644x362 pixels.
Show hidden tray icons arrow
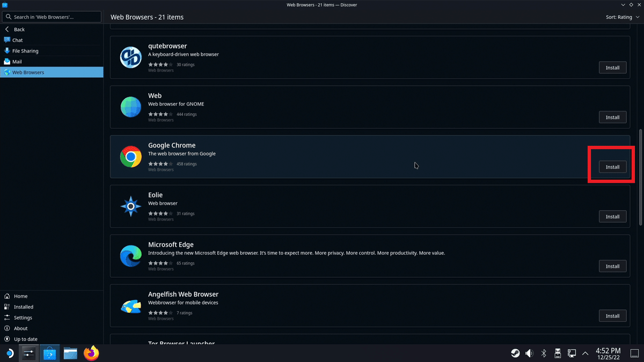[x=586, y=353]
